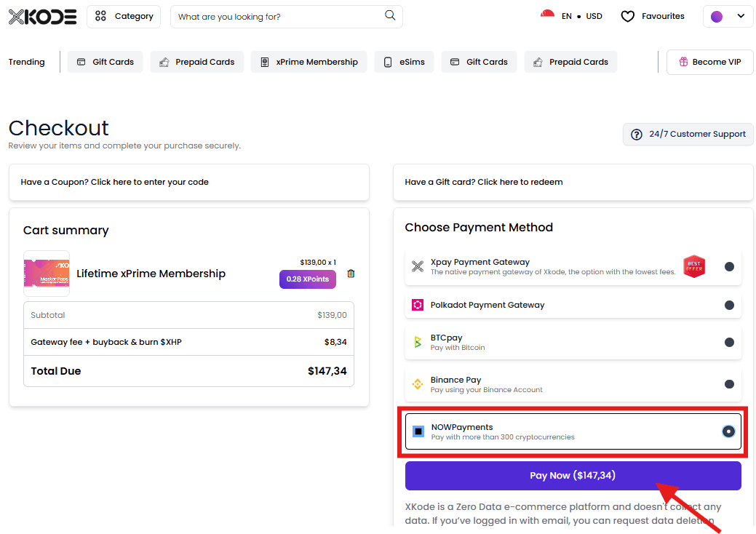Click the NOWPayments blue square icon
Image resolution: width=756 pixels, height=534 pixels.
pyautogui.click(x=418, y=431)
